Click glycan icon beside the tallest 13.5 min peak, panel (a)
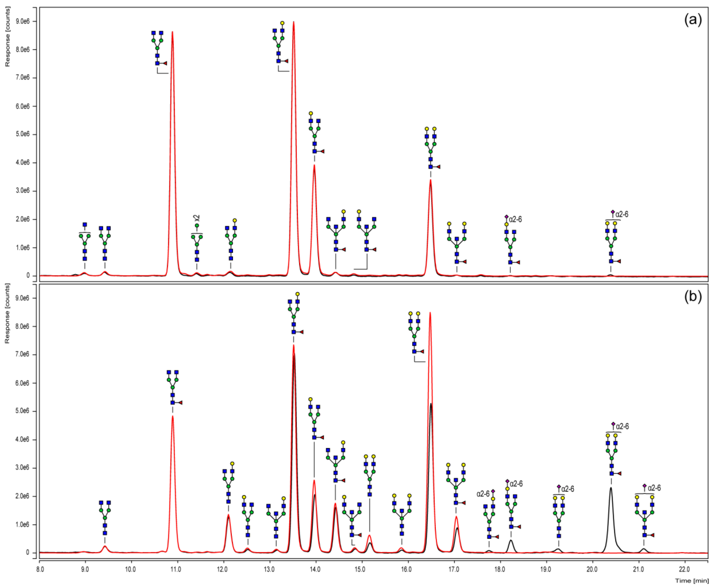 pyautogui.click(x=280, y=42)
